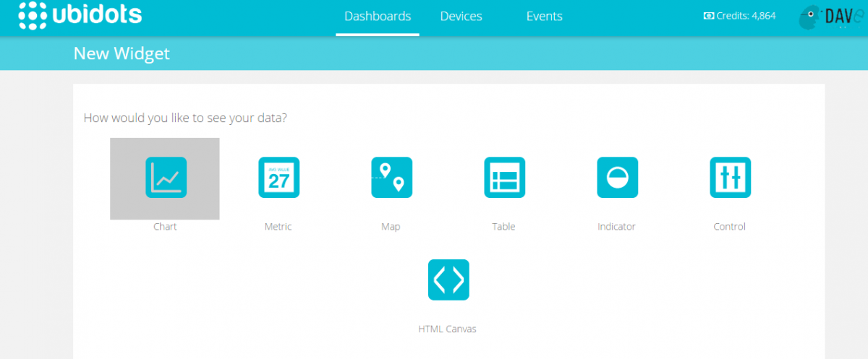
Task: Click the "Chart" text label
Action: tap(165, 227)
